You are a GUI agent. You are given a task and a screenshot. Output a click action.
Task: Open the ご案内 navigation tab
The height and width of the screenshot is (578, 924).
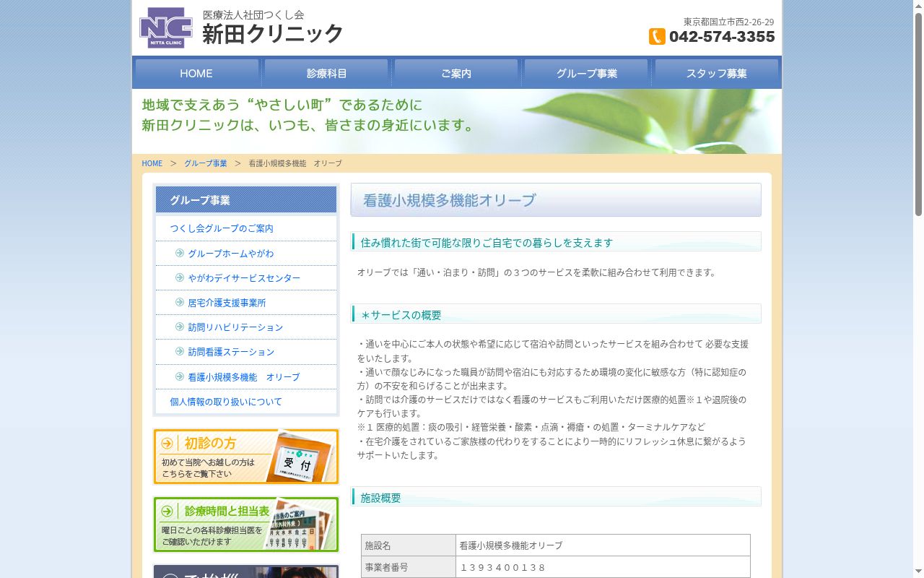(x=456, y=73)
